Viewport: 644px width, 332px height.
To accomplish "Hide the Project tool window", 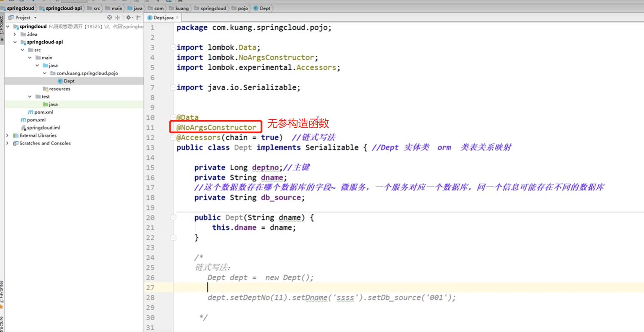I will click(139, 18).
